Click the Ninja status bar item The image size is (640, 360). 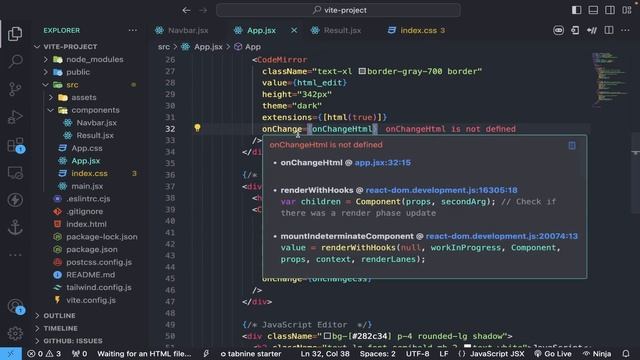pyautogui.click(x=597, y=353)
